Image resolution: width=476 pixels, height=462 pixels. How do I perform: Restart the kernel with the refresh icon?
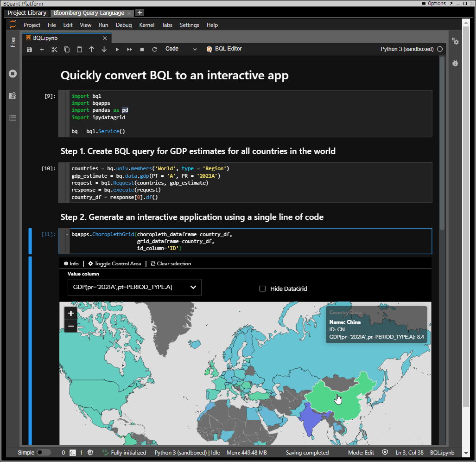pos(154,49)
